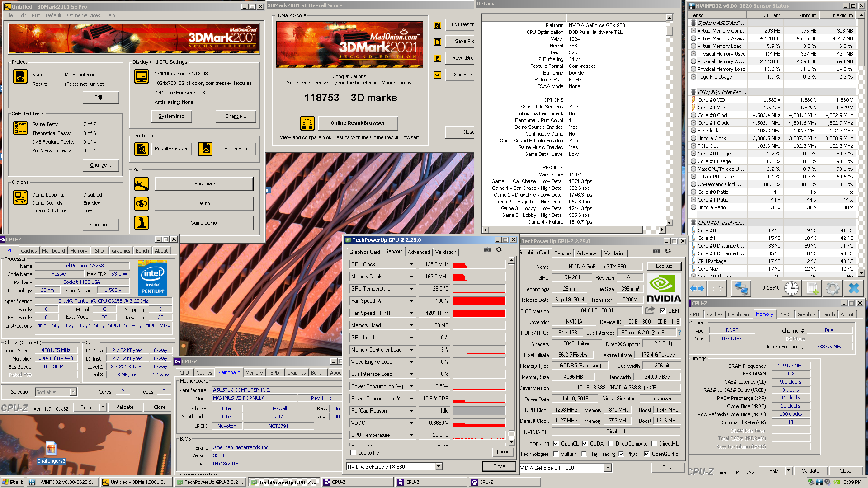The image size is (868, 488).
Task: Click the ResultBrowser icon in Pro Tools
Action: pyautogui.click(x=142, y=149)
